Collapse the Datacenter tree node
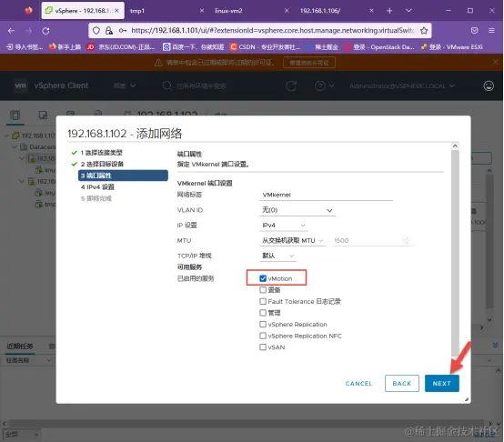This screenshot has width=504, height=442. pos(15,147)
